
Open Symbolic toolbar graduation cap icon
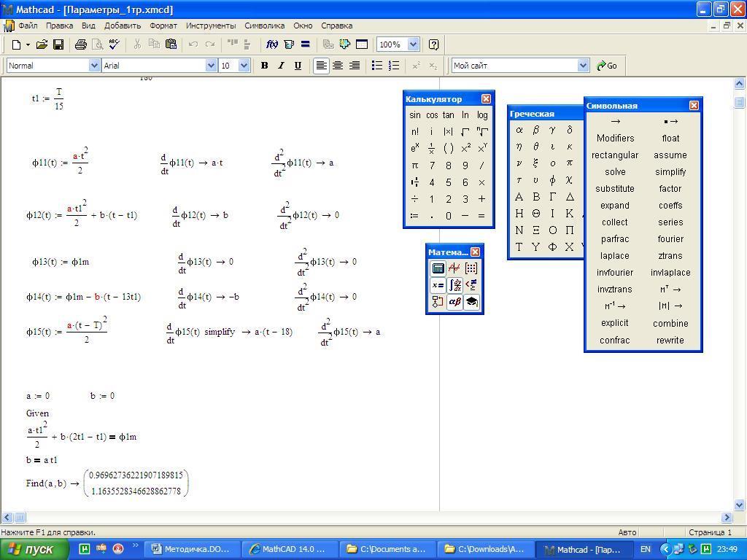point(471,302)
